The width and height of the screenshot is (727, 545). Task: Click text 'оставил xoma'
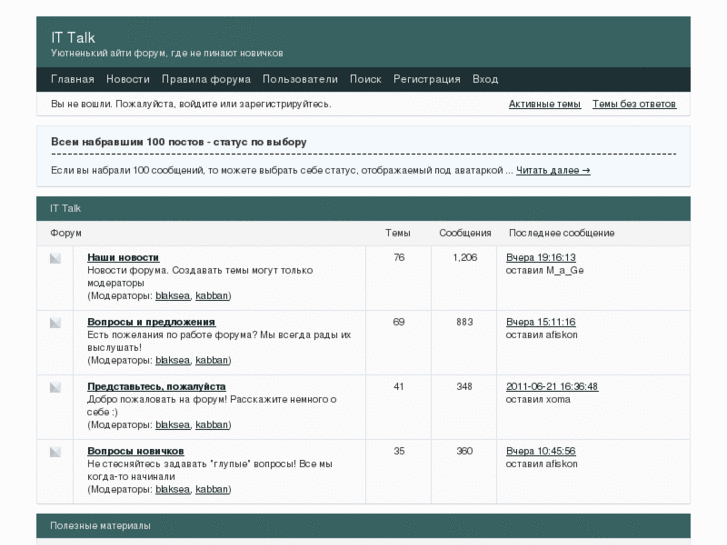pyautogui.click(x=538, y=399)
